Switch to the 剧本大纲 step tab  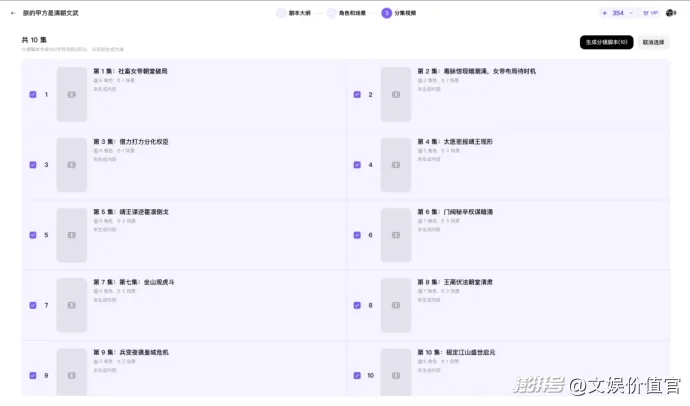tap(296, 13)
